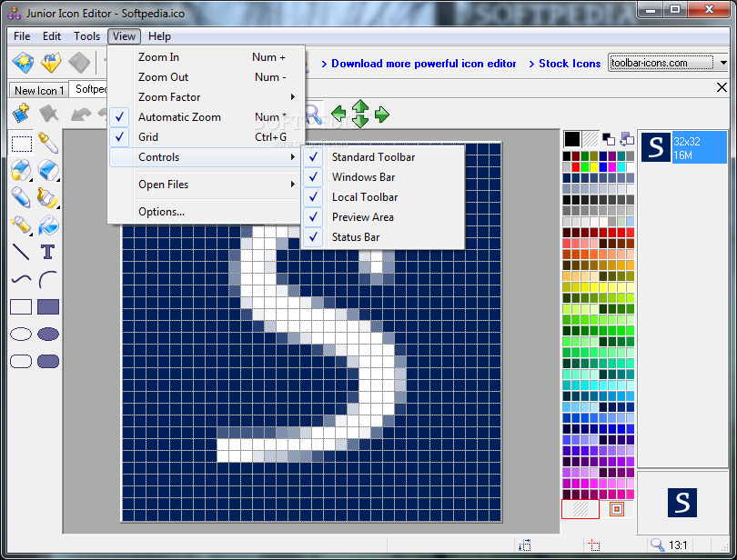Click the hatched transparent color swatch below palette
737x560 pixels.
click(x=581, y=509)
